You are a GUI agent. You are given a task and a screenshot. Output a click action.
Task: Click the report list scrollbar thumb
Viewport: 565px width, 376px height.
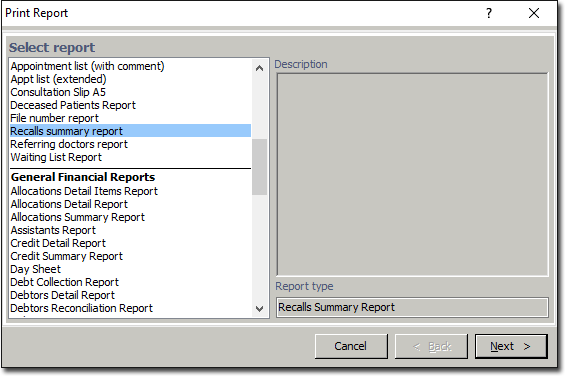pyautogui.click(x=259, y=167)
